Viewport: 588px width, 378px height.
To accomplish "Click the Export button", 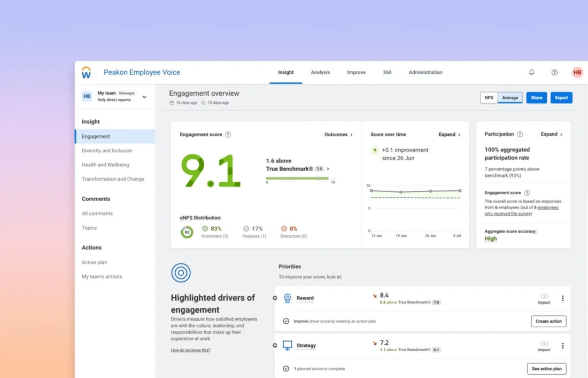I will click(x=561, y=97).
